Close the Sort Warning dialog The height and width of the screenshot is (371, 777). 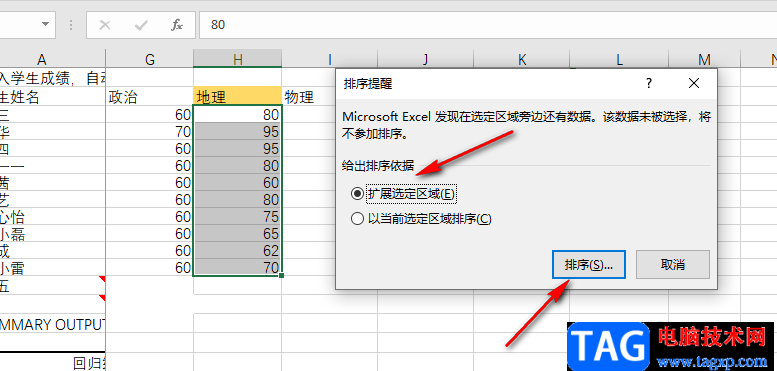(x=694, y=83)
